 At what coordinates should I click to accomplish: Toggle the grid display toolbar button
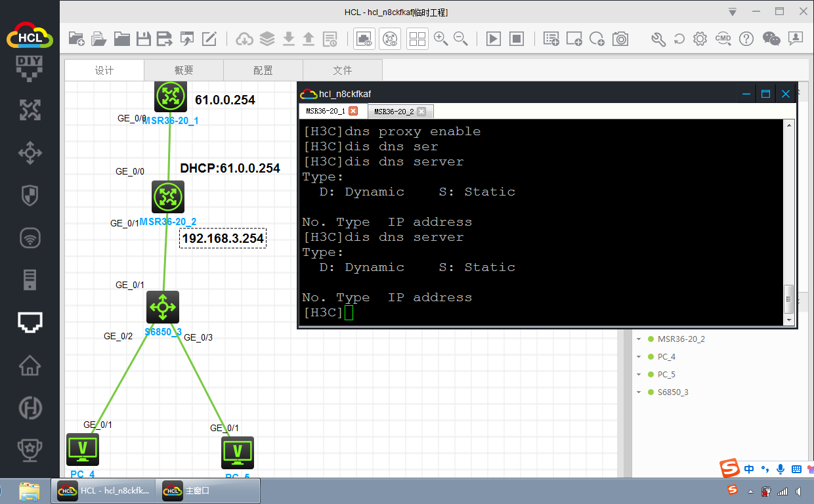(418, 39)
